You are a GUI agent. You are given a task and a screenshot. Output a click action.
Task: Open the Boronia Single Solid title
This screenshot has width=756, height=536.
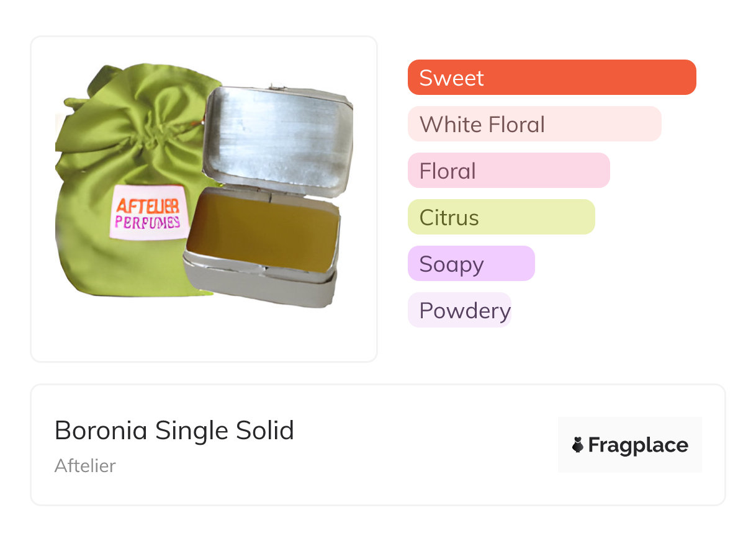174,431
